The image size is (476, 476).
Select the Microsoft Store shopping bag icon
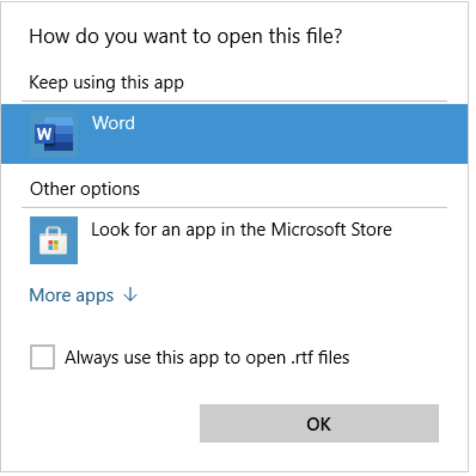click(x=53, y=241)
